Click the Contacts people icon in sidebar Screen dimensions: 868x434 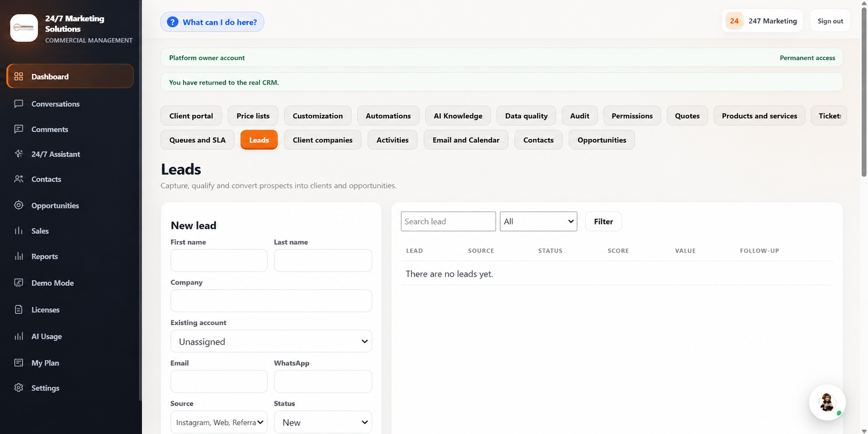click(19, 179)
